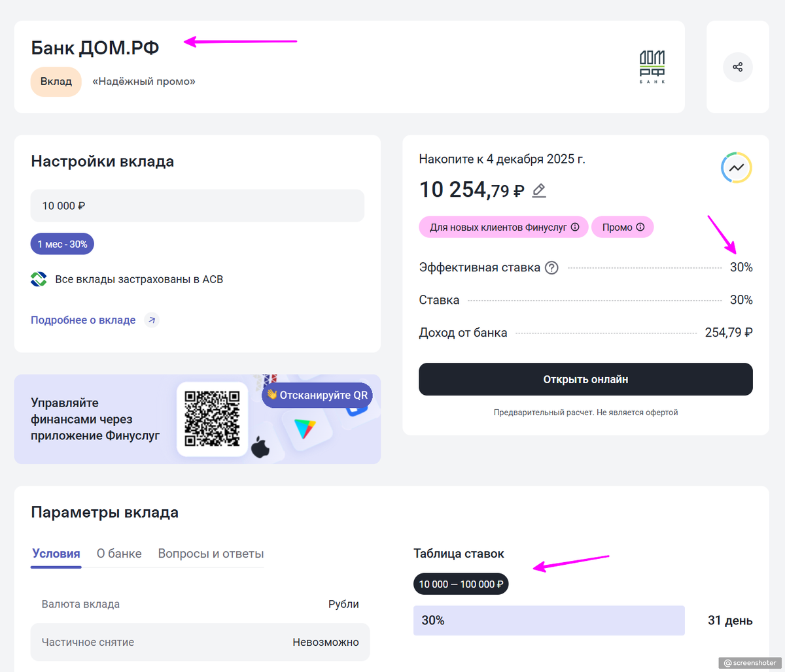The image size is (785, 672).
Task: Click the QR code image
Action: pyautogui.click(x=212, y=418)
